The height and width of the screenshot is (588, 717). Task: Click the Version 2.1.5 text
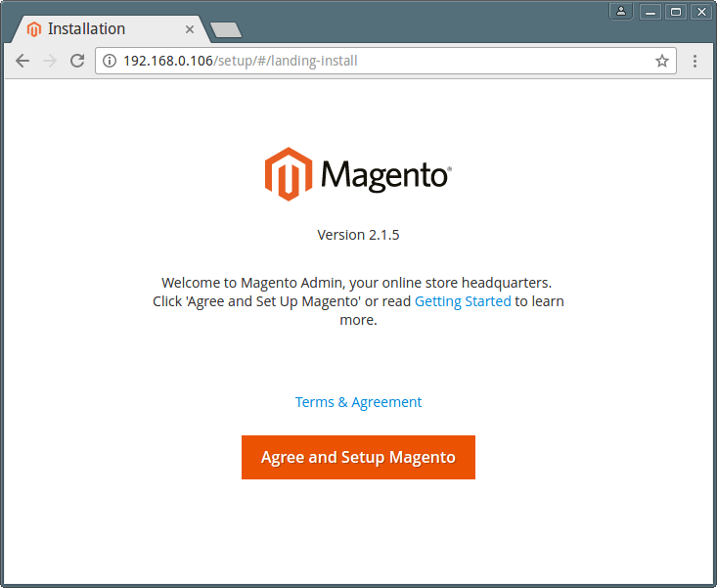pos(358,235)
